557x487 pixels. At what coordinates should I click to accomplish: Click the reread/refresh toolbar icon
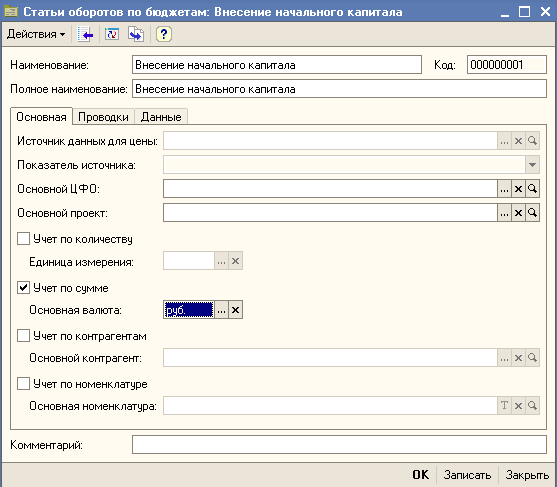[x=112, y=34]
